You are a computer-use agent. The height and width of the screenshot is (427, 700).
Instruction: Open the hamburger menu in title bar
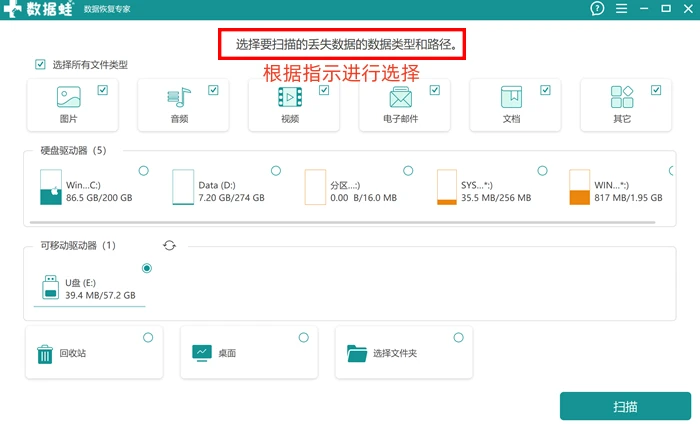[621, 8]
